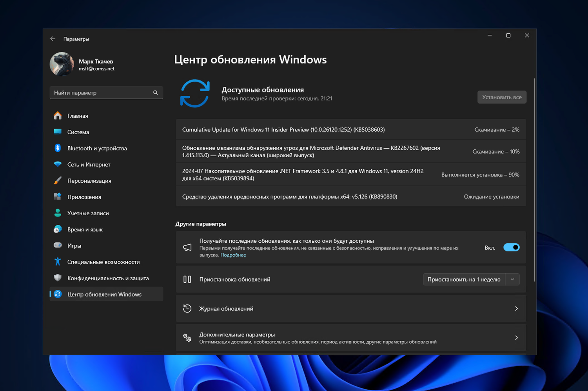Go to Специальные возможности

coord(106,262)
